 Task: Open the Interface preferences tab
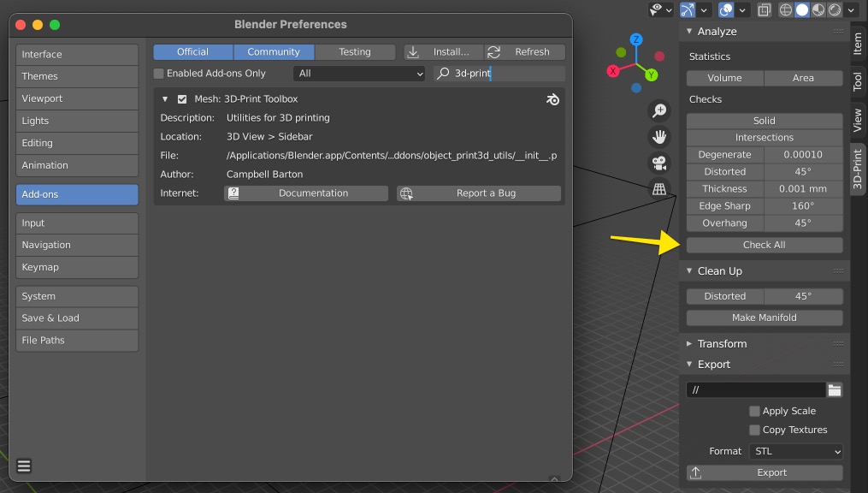coord(77,54)
